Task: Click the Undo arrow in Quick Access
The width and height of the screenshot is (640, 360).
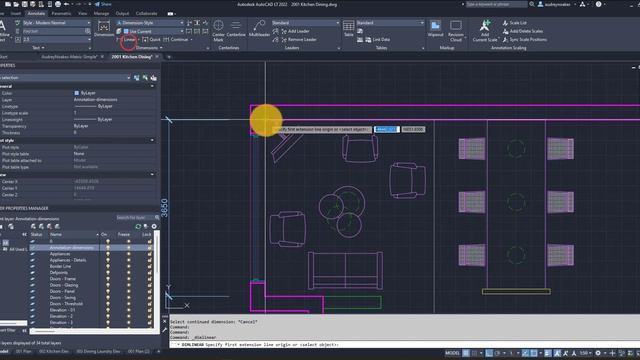Action: (x=66, y=4)
